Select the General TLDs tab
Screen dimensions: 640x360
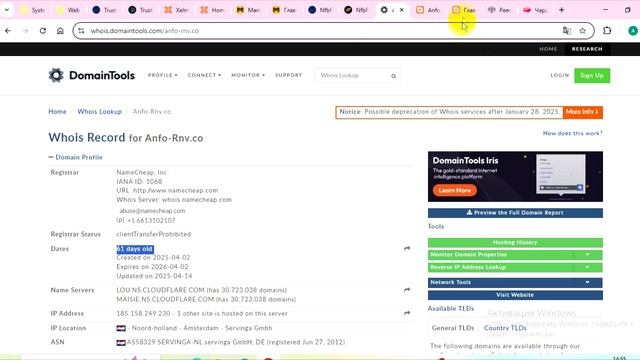point(453,328)
